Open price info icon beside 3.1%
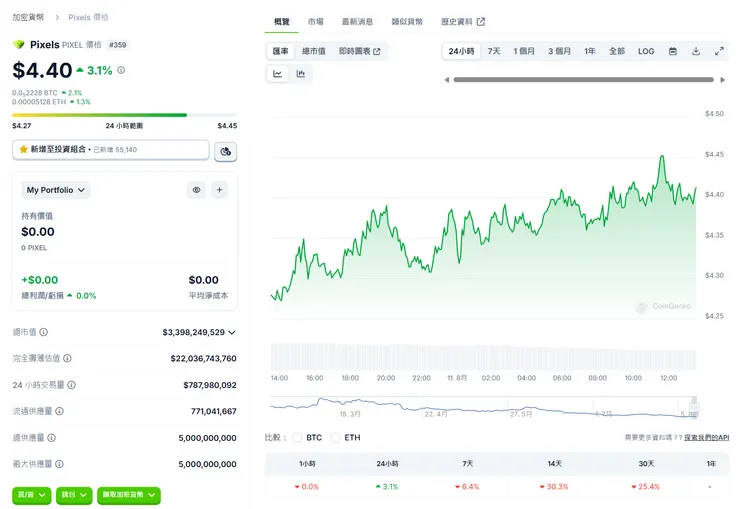Screen dimensions: 740x509 (x=121, y=70)
